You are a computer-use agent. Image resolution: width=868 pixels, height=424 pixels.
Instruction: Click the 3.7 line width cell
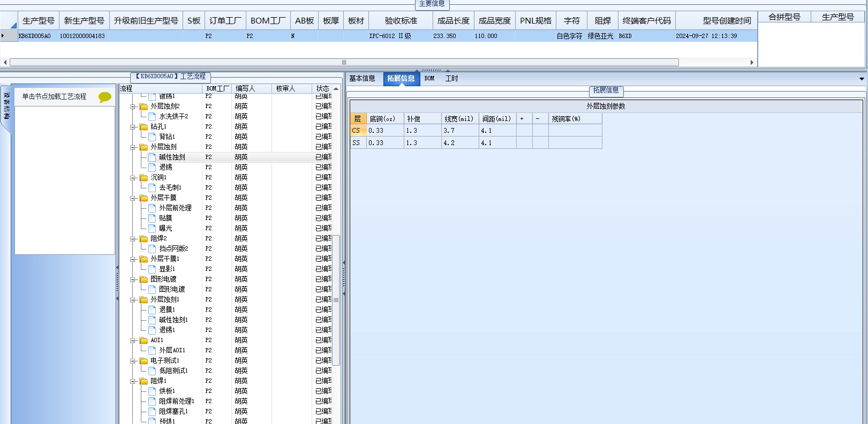pyautogui.click(x=460, y=131)
